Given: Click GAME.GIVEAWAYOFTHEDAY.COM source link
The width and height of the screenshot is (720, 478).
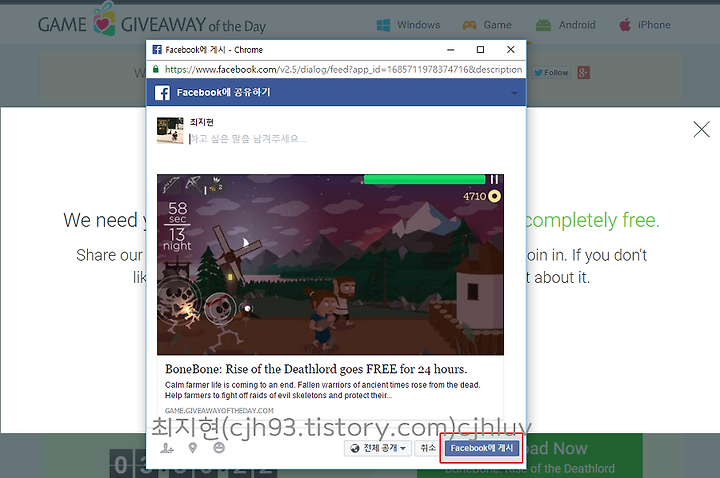Looking at the screenshot, I should [219, 411].
